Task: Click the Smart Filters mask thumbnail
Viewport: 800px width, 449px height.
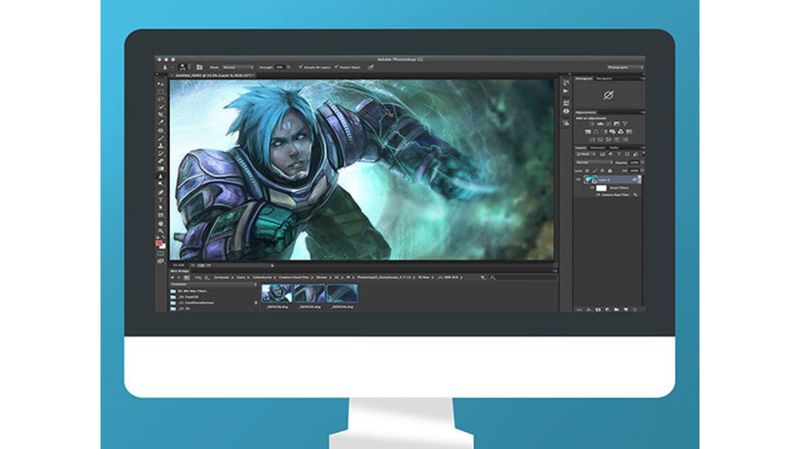Action: 601,188
